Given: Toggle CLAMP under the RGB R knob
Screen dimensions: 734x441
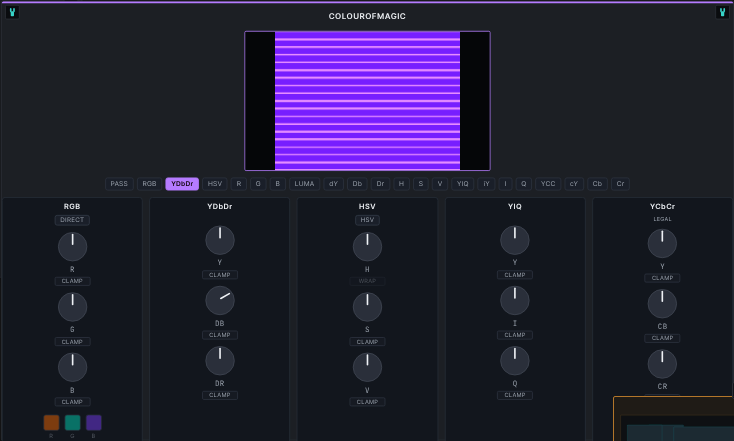Looking at the screenshot, I should (72, 281).
